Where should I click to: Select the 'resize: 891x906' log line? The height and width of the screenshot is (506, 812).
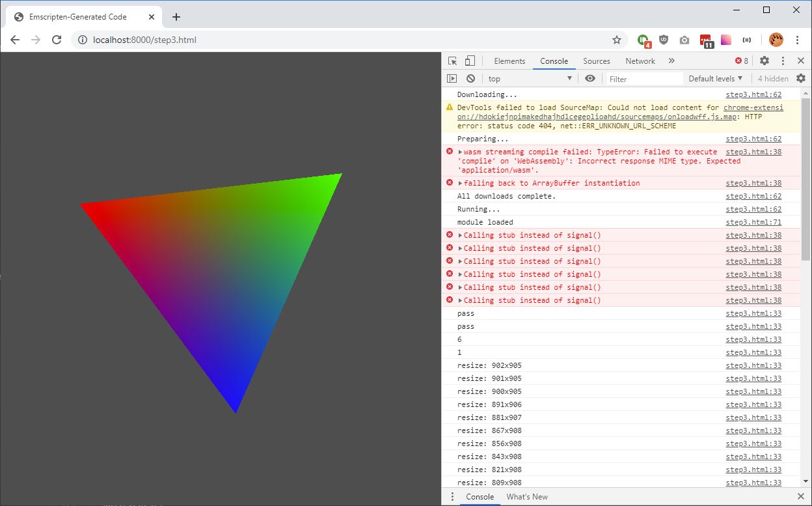coord(621,404)
